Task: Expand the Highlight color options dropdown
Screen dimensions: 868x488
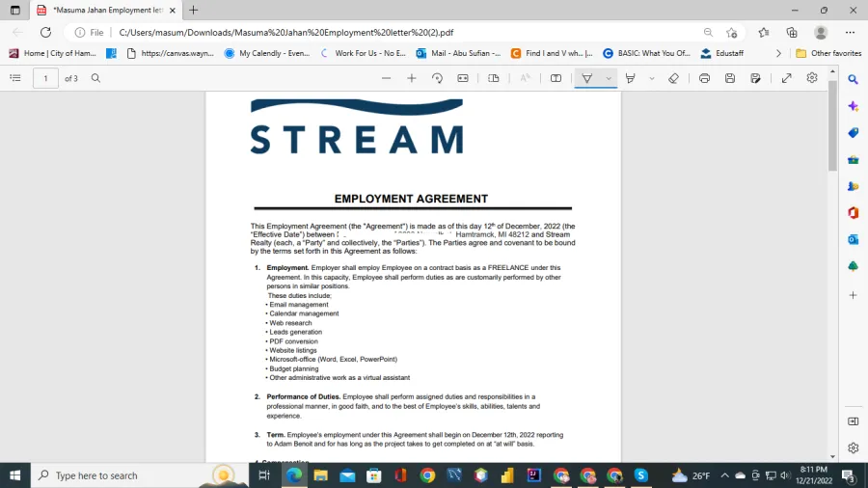Action: (x=652, y=78)
